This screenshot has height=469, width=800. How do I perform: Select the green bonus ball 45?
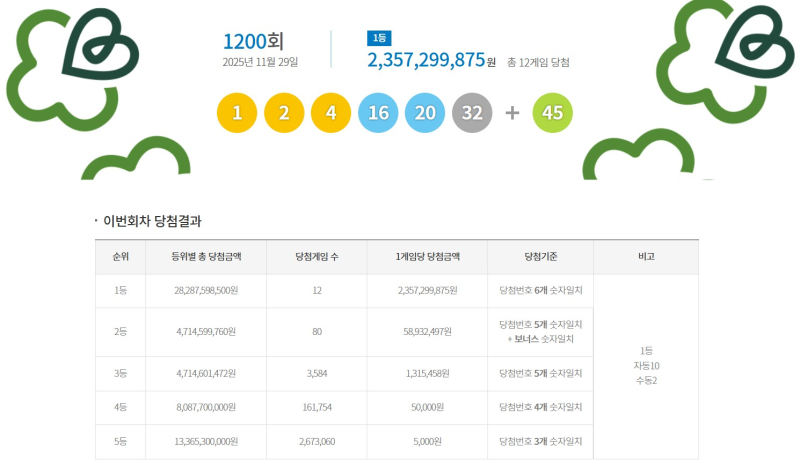coord(552,113)
